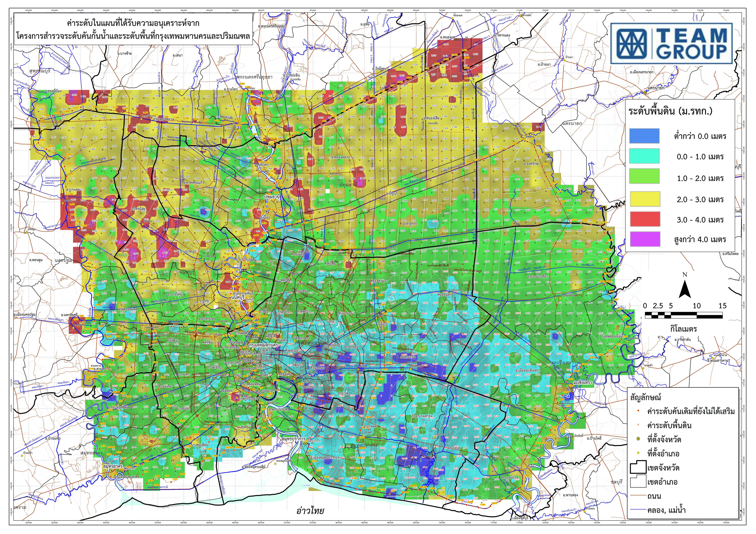Click the อ่าวไทย gulf label
756x534 pixels.
(311, 511)
